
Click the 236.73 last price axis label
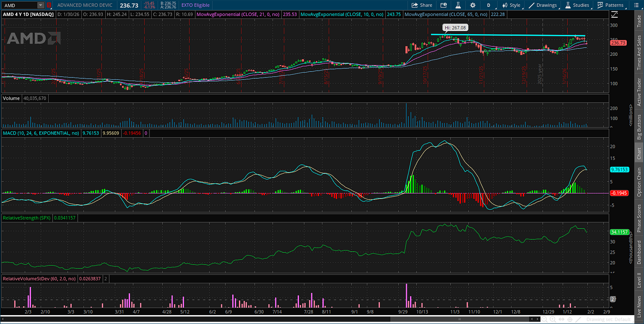coord(618,43)
